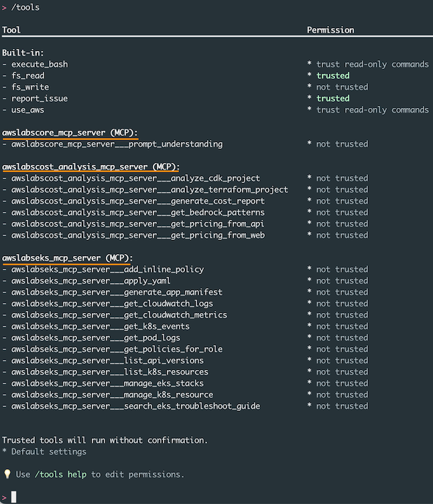Click the terminal prompt cursor at bottom
Screen dimensions: 433x504
pyautogui.click(x=13, y=497)
